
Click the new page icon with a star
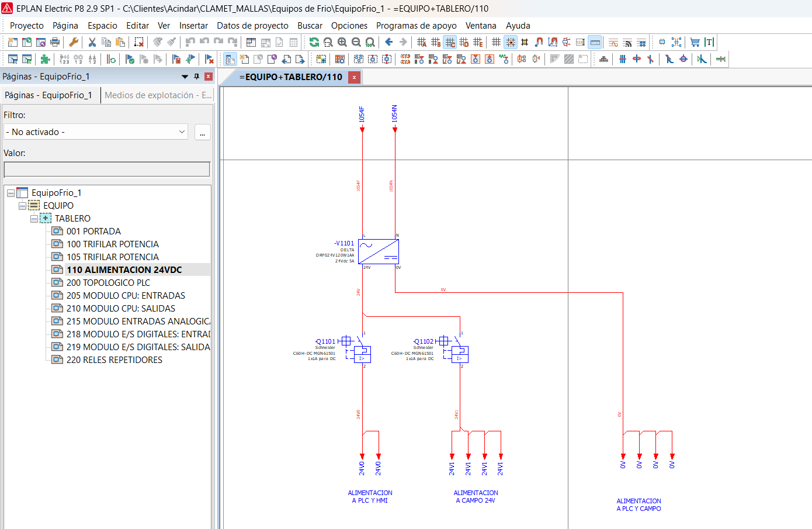tap(244, 59)
